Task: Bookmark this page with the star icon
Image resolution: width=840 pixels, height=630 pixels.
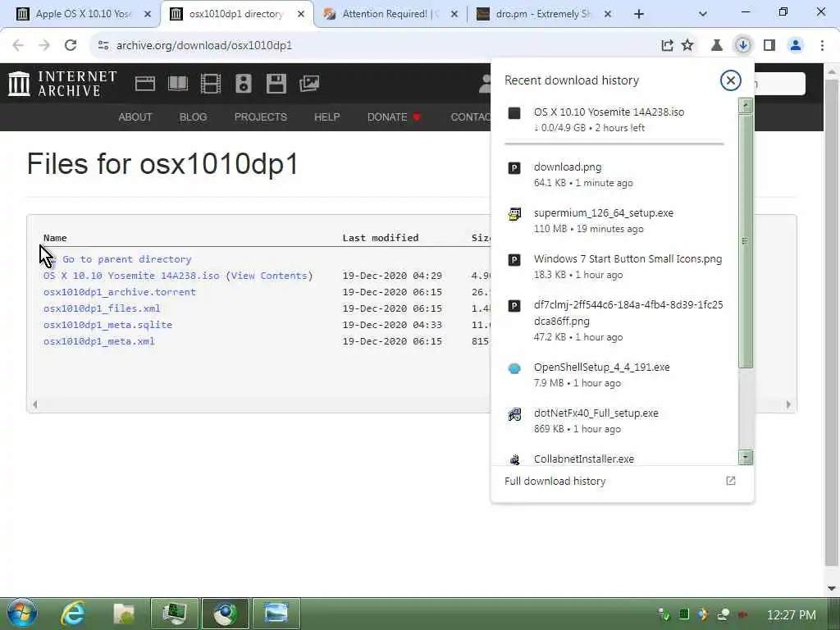Action: point(688,46)
